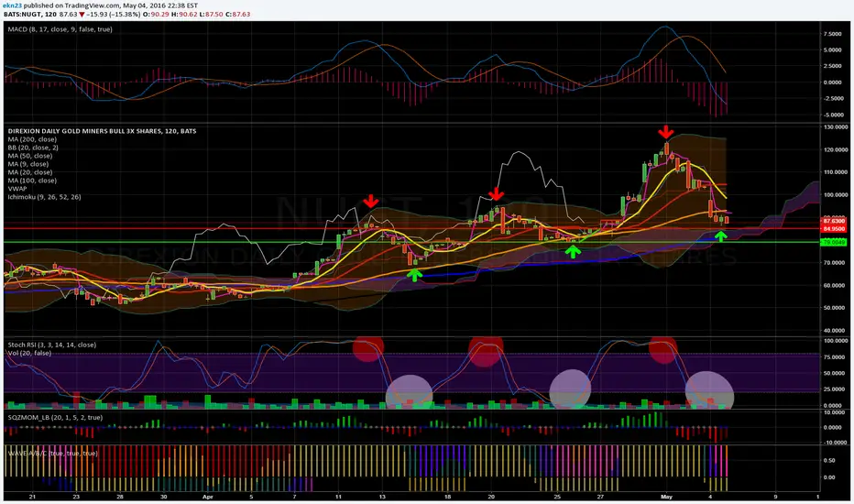Click the WAVE A/B/C indicator label
The height and width of the screenshot is (504, 854).
pos(52,454)
